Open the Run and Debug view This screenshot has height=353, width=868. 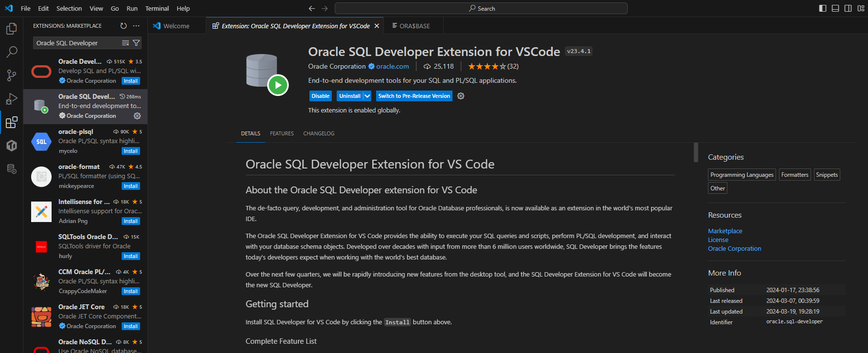12,99
